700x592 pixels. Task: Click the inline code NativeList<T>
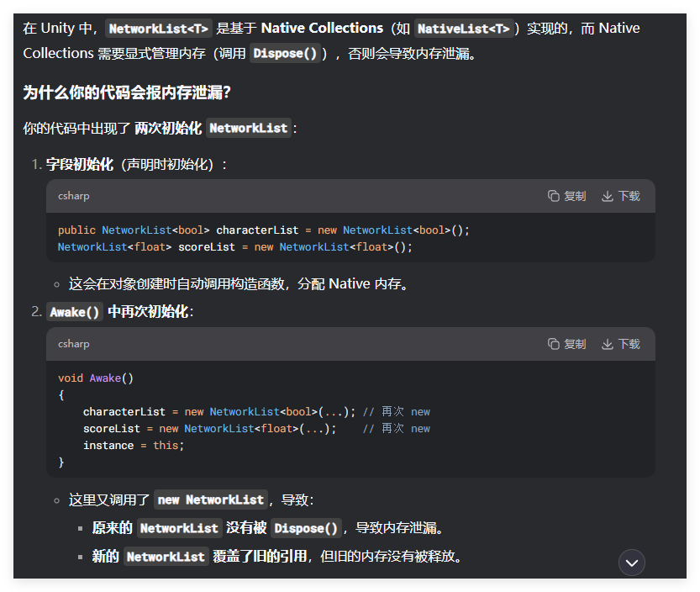click(463, 29)
